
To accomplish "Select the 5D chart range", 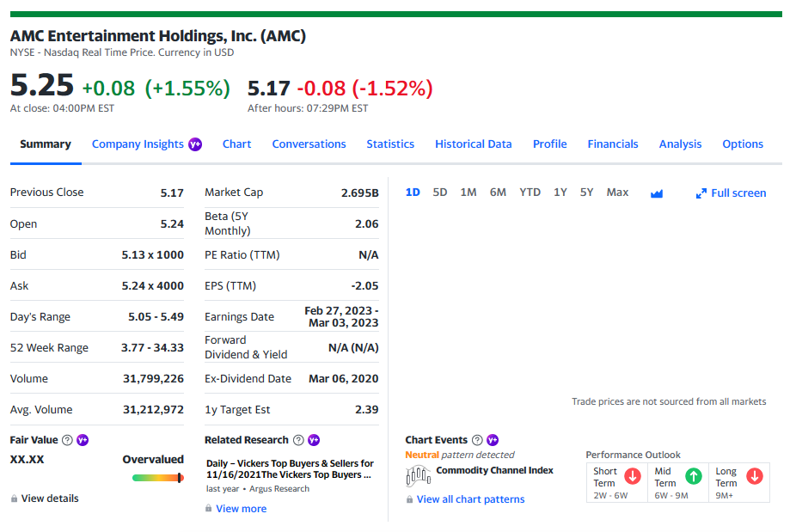I will point(440,193).
